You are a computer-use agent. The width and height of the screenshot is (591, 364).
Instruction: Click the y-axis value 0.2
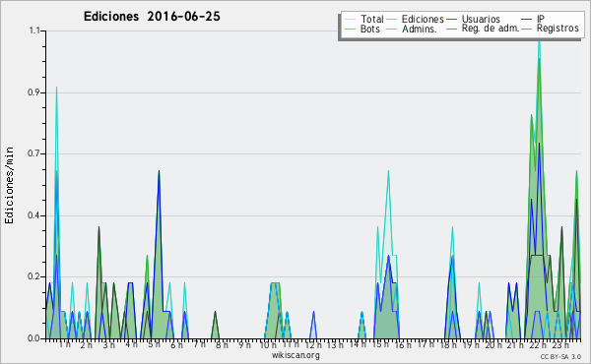[34, 277]
